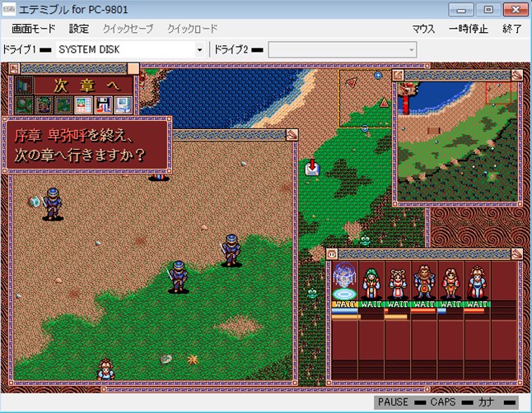Click WAIT under the bearded man
Screen dimensions: 532x413
point(424,304)
